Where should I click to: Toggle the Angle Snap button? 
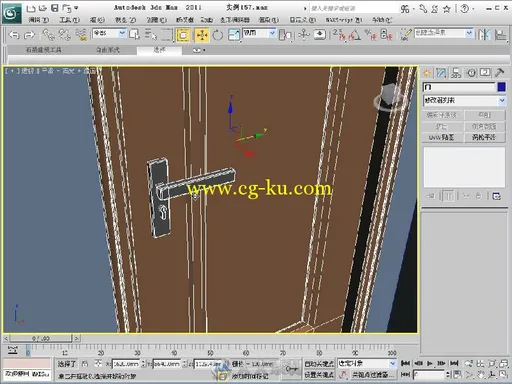(x=355, y=35)
